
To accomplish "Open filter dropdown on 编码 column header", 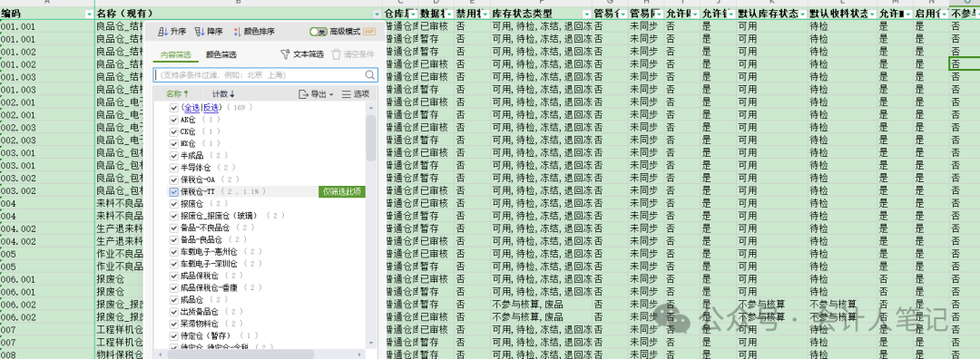I will pos(89,14).
